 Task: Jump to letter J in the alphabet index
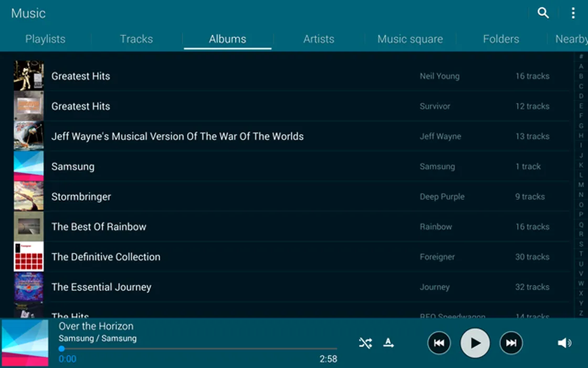click(x=581, y=155)
